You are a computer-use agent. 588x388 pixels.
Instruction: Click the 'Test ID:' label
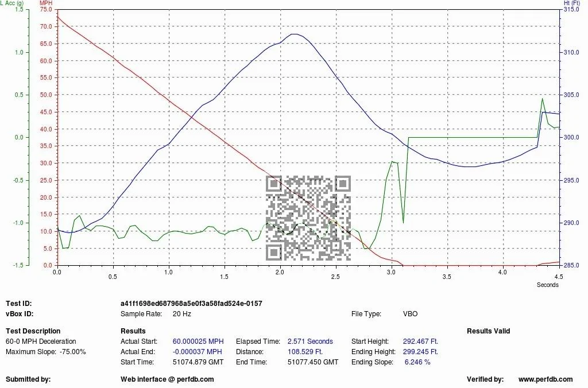19,303
